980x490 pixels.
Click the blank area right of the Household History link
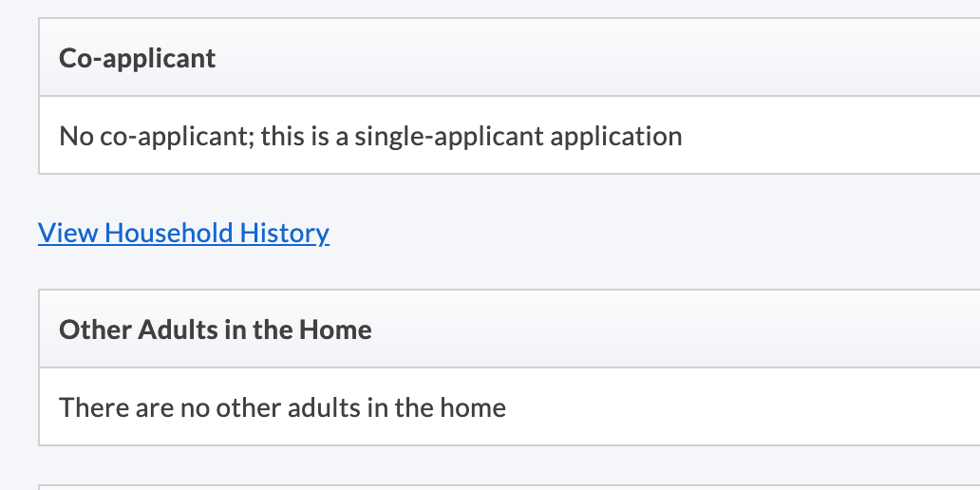click(617, 233)
